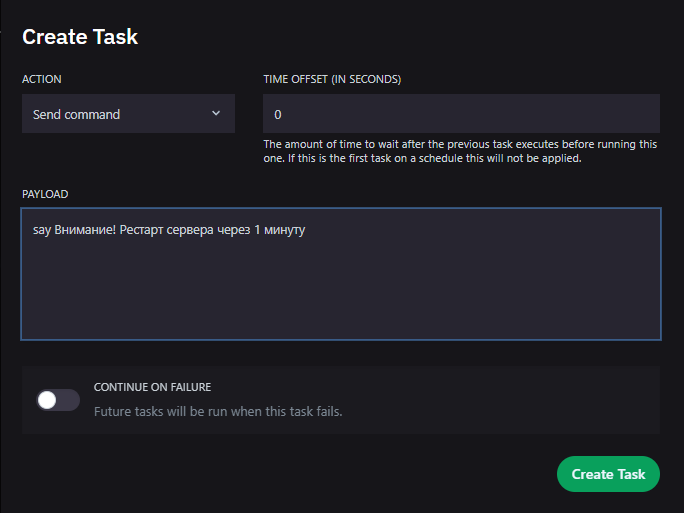Click the 'CONTINUE ON FAILURE' label
The height and width of the screenshot is (513, 684).
tap(152, 387)
